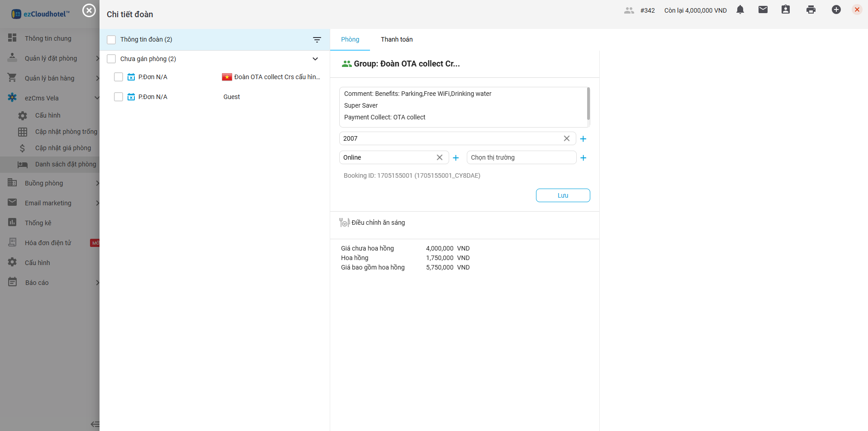
Task: Toggle the Chưa gán phòng checkbox
Action: 111,59
